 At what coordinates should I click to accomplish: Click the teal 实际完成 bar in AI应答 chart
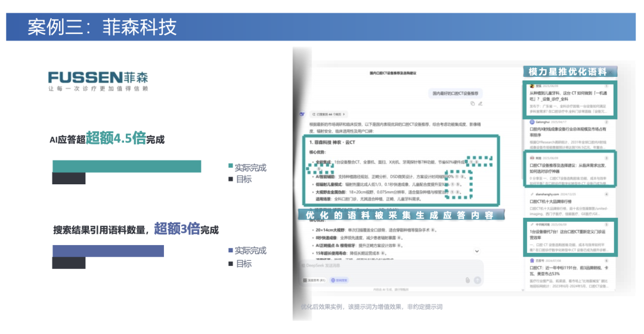[x=127, y=166]
